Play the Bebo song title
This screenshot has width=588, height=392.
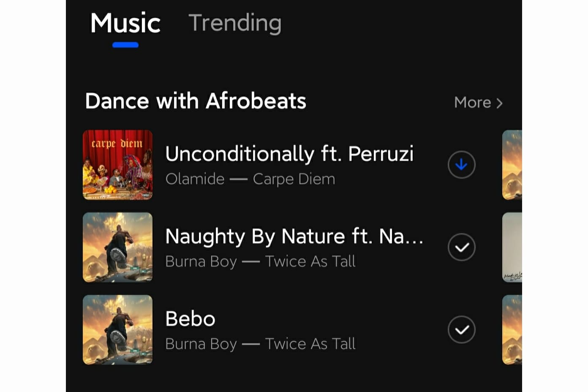(190, 318)
